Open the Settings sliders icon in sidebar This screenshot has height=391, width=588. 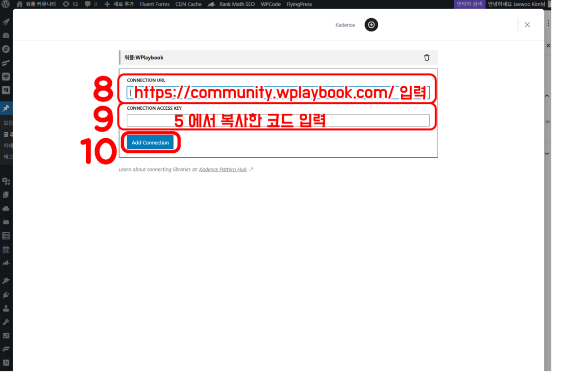pos(6,336)
